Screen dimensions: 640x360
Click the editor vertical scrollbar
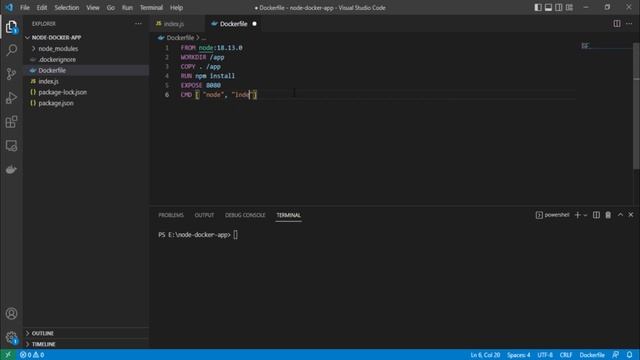pyautogui.click(x=636, y=105)
